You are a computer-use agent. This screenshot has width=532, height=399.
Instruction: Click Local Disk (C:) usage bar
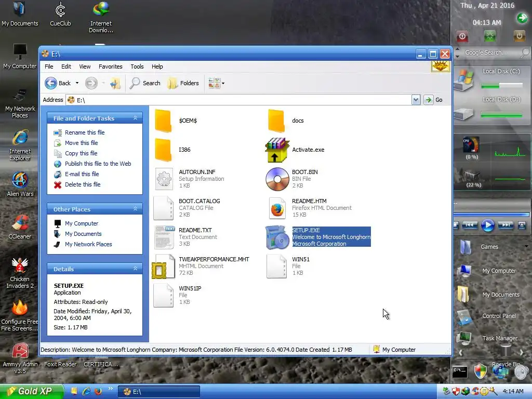point(502,86)
